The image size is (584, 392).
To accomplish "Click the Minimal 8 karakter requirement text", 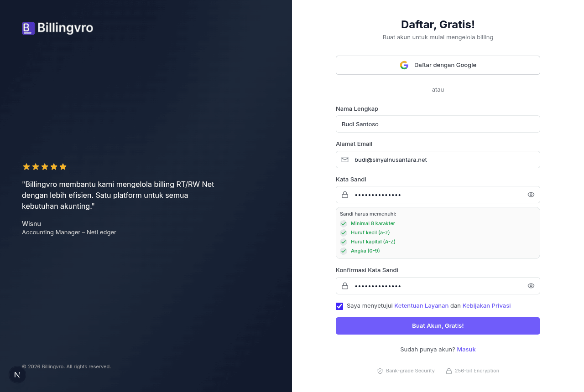I will 373,224.
